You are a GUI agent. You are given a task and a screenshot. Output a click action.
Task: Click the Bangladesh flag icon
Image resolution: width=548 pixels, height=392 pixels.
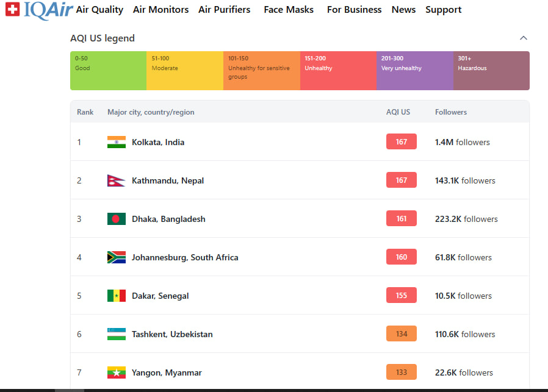point(116,219)
